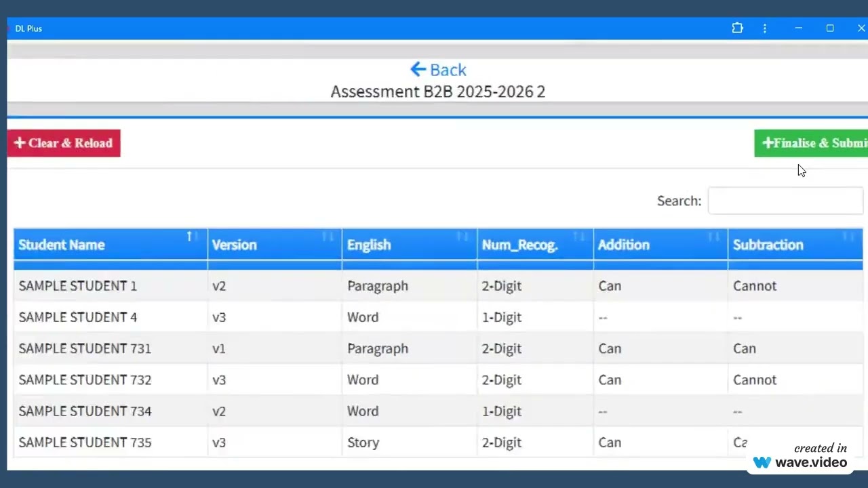Click 2-Digit for SAMPLE STUDENT 731
868x488 pixels.
coord(502,349)
